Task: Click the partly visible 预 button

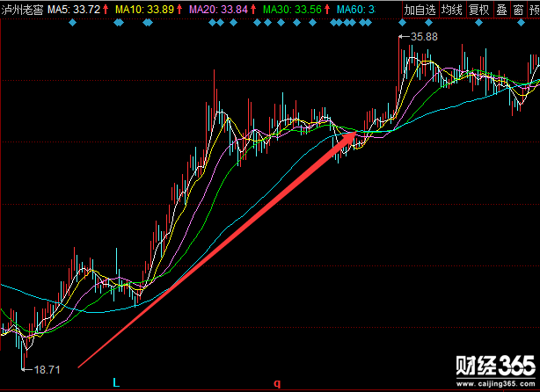Action: 534,10
